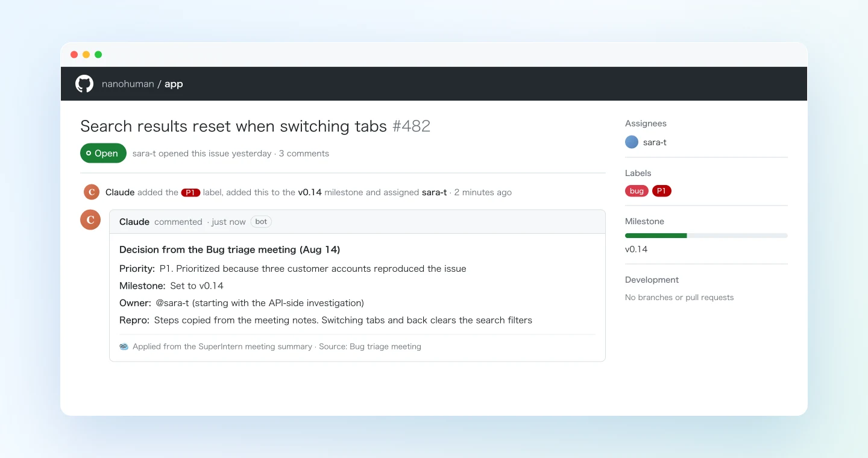This screenshot has width=868, height=458.
Task: Click Claude author name in comment header
Action: [x=134, y=222]
